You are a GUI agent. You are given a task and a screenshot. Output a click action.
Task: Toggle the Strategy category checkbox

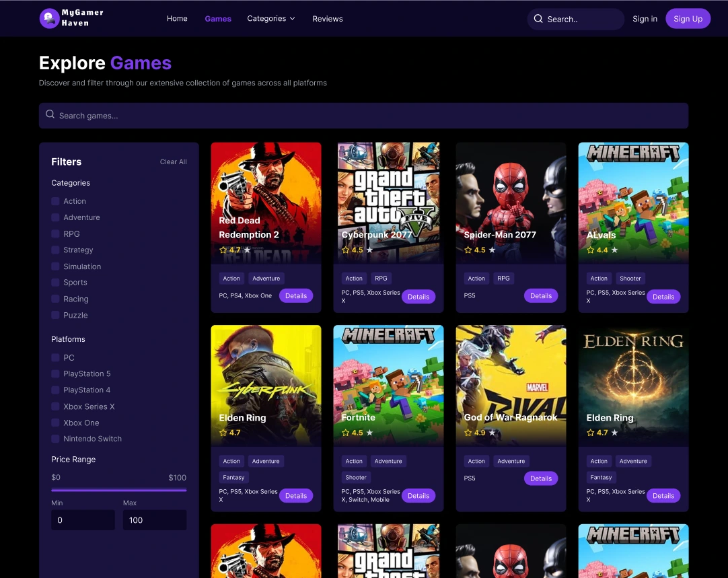point(55,250)
